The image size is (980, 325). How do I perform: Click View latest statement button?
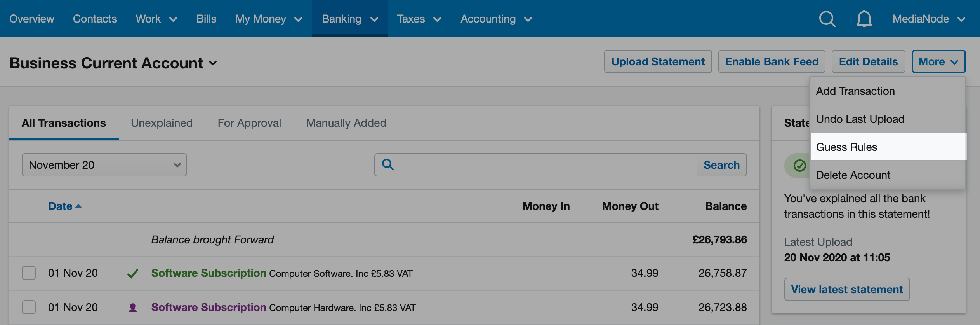tap(847, 289)
